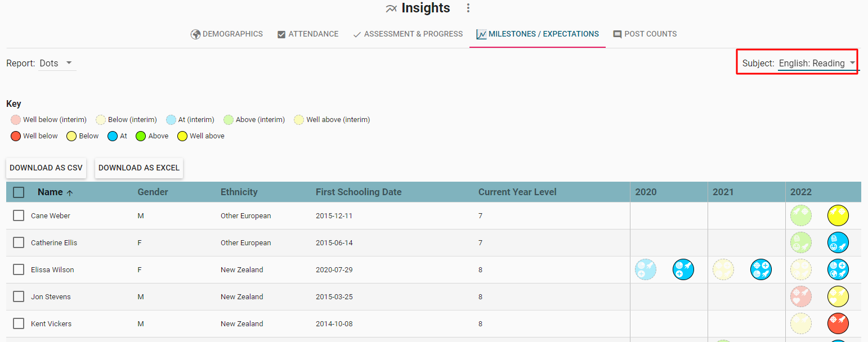The image size is (868, 342).
Task: Click the solid At blue key swatch
Action: pyautogui.click(x=113, y=136)
